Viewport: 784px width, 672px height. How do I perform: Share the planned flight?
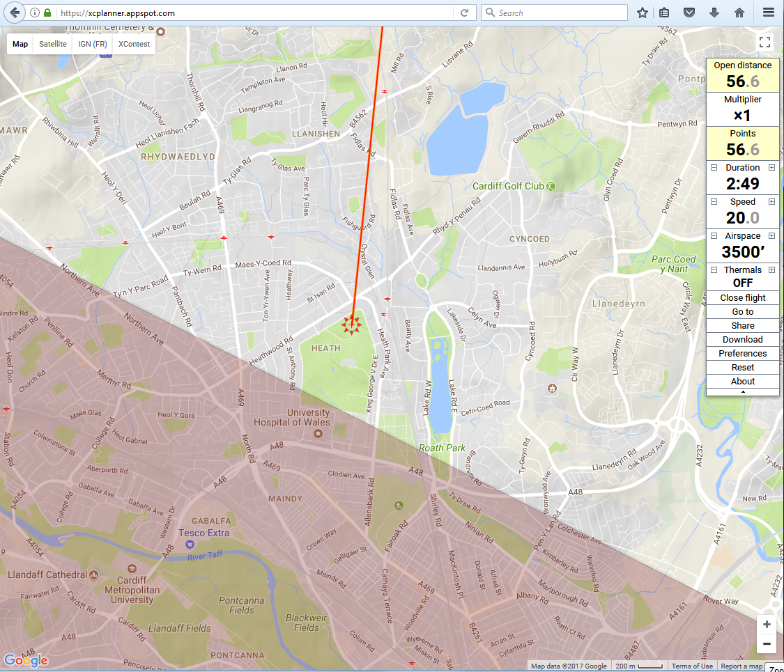click(742, 326)
